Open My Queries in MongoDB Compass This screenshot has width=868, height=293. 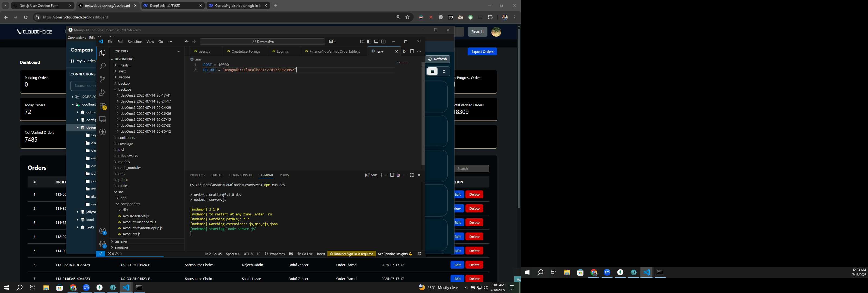click(83, 61)
